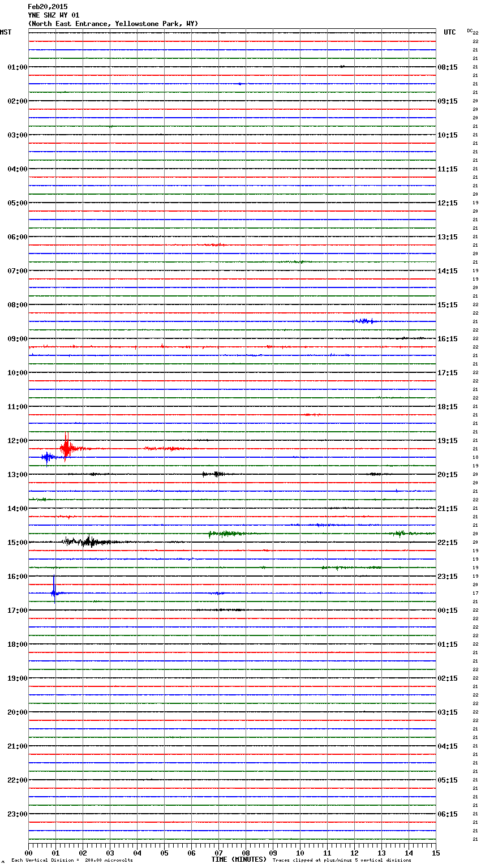Click the 01 minute tick label
481x868 pixels.
click(55, 853)
